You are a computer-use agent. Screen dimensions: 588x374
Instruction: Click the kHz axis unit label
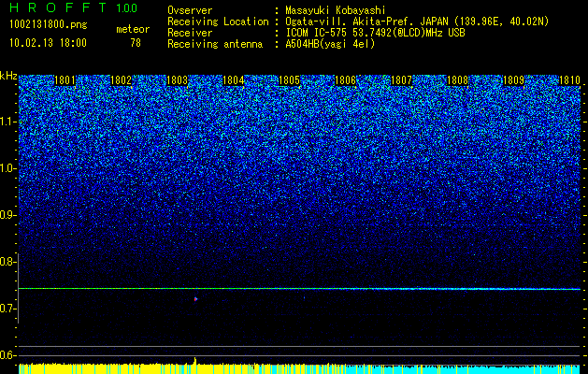pos(8,76)
